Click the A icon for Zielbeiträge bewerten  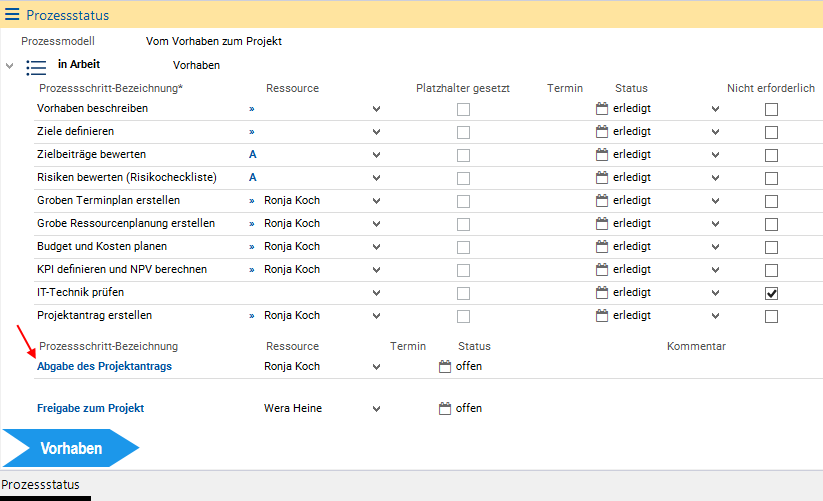252,155
